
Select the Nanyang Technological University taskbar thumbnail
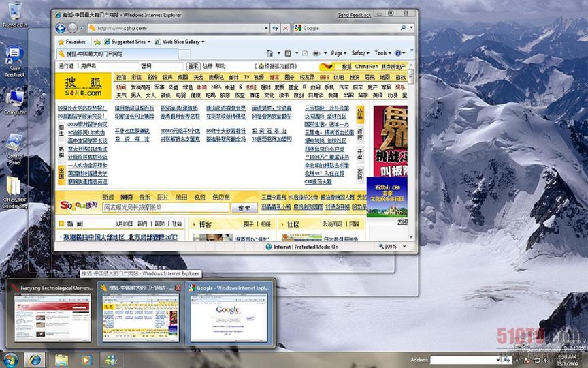point(52,313)
